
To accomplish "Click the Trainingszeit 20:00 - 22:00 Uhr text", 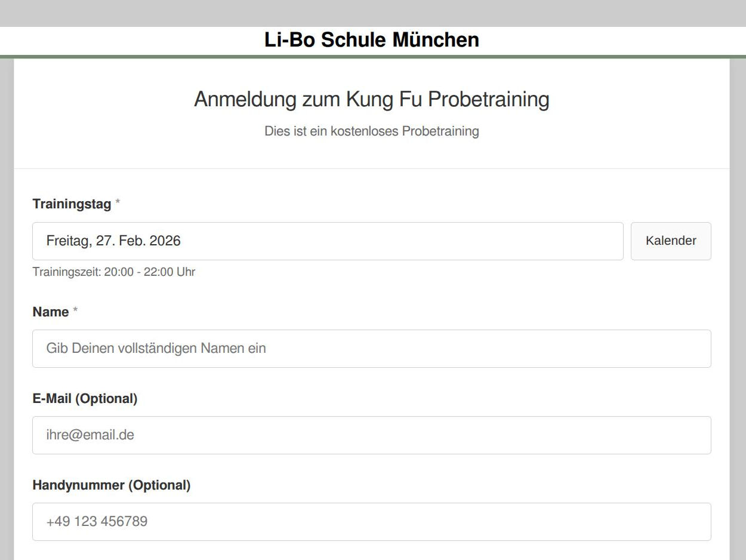I will (x=113, y=272).
